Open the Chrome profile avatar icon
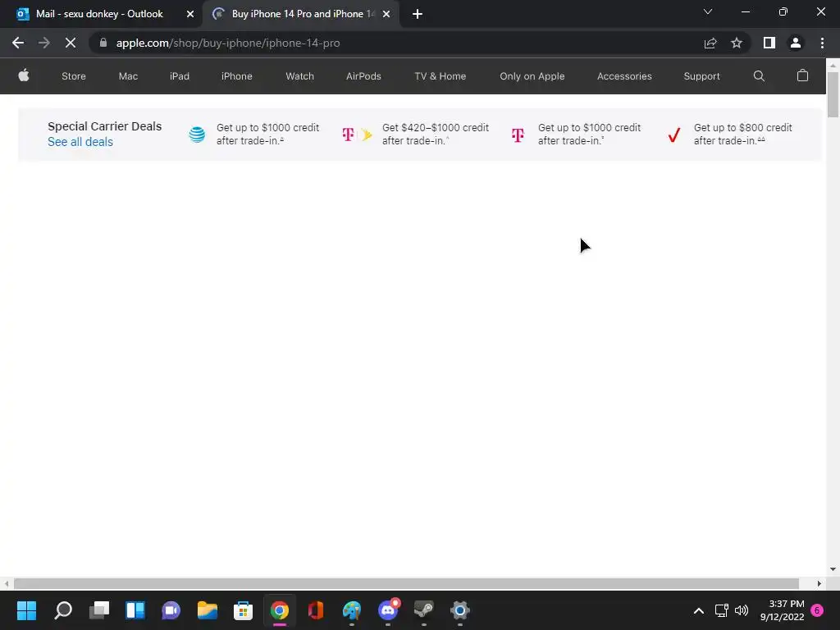This screenshot has width=840, height=630. pyautogui.click(x=796, y=43)
